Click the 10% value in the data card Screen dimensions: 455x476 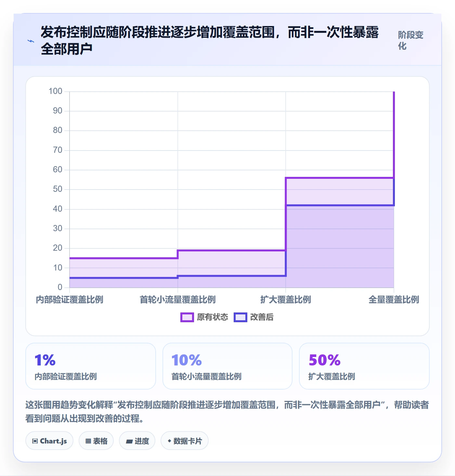pyautogui.click(x=187, y=360)
